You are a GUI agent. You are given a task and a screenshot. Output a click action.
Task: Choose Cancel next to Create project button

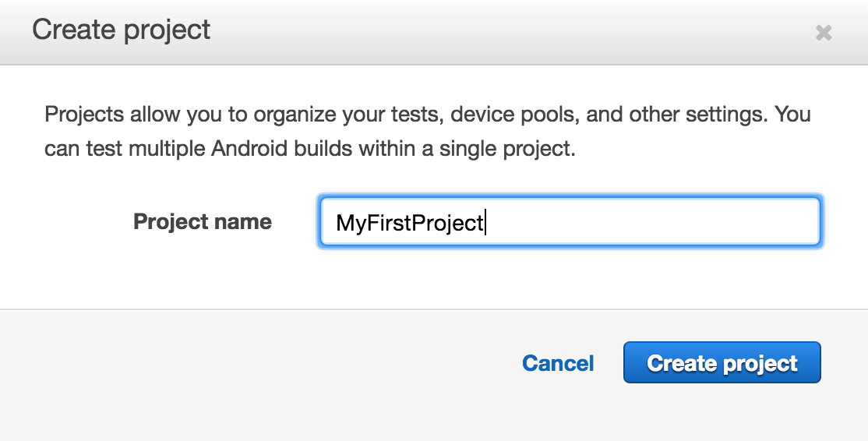(558, 363)
